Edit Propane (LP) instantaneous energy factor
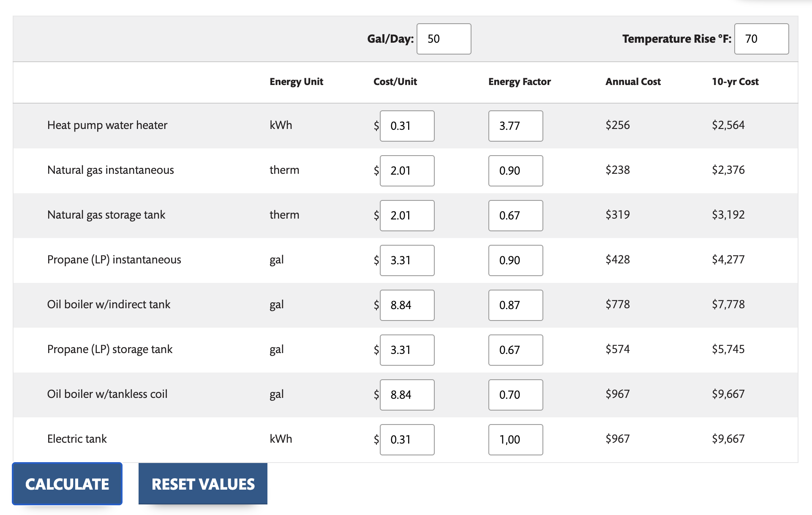812x515 pixels. click(516, 260)
